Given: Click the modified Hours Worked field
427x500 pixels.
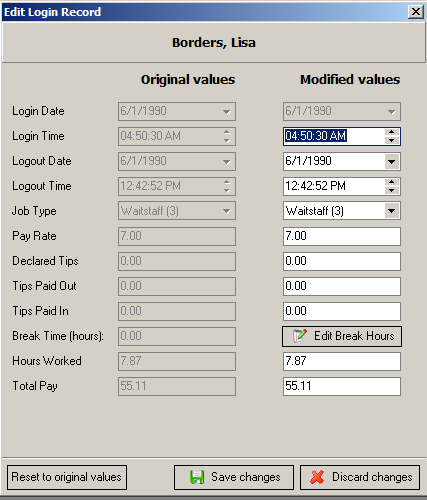Looking at the screenshot, I should (x=342, y=361).
